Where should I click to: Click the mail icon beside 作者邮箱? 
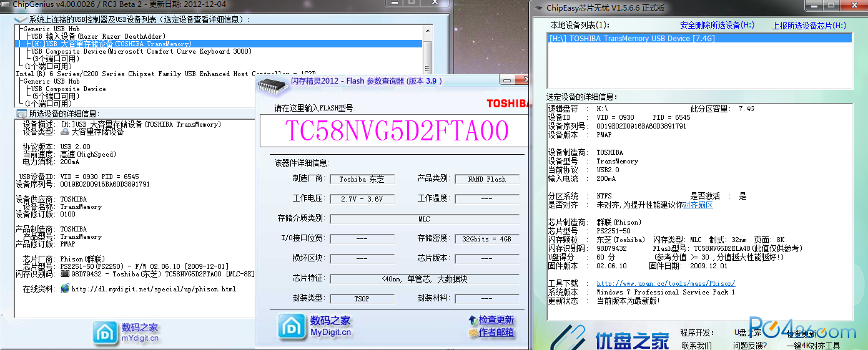tap(473, 333)
